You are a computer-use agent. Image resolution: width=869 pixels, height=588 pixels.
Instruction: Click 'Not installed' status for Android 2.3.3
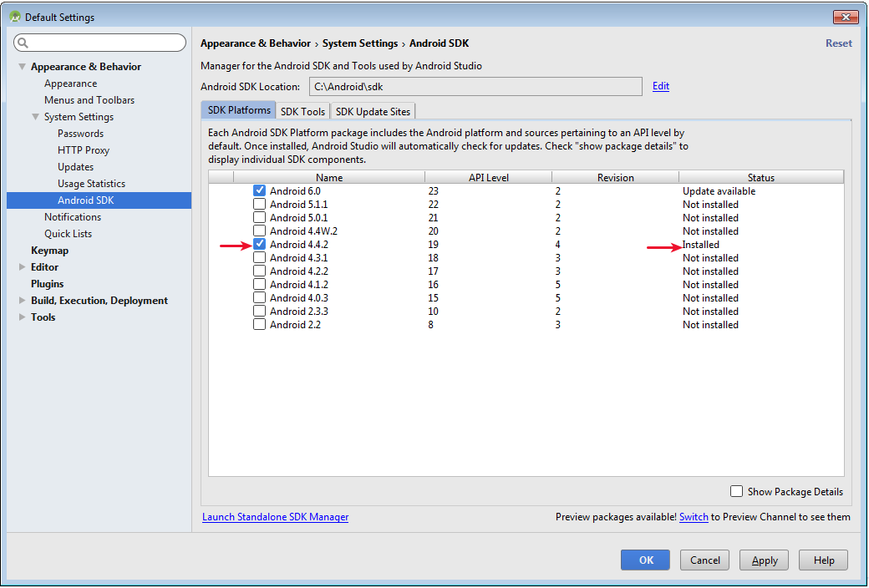click(710, 311)
